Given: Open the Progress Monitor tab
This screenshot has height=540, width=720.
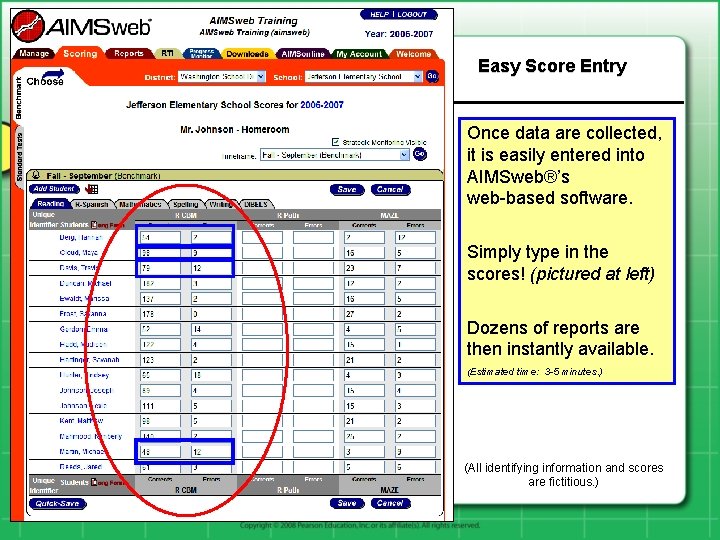Looking at the screenshot, I should 202,54.
